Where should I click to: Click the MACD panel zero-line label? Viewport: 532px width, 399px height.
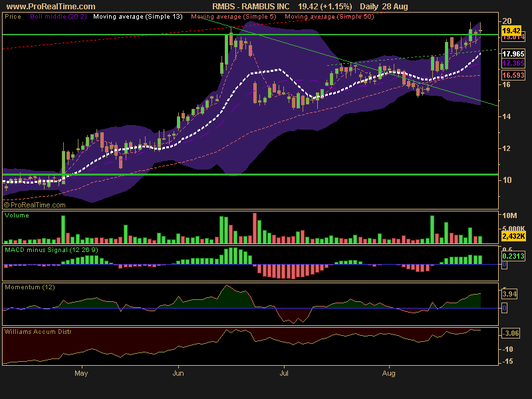(x=504, y=265)
